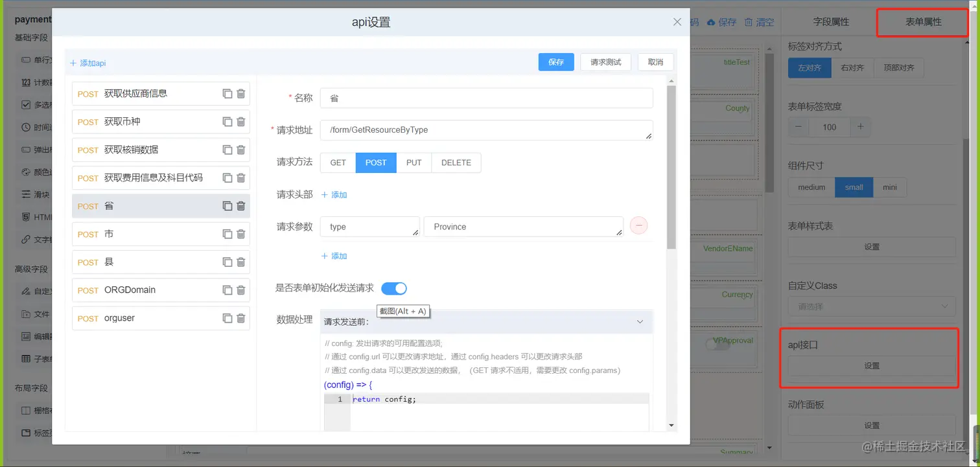
Task: Click 添加api to add a new api
Action: 89,63
